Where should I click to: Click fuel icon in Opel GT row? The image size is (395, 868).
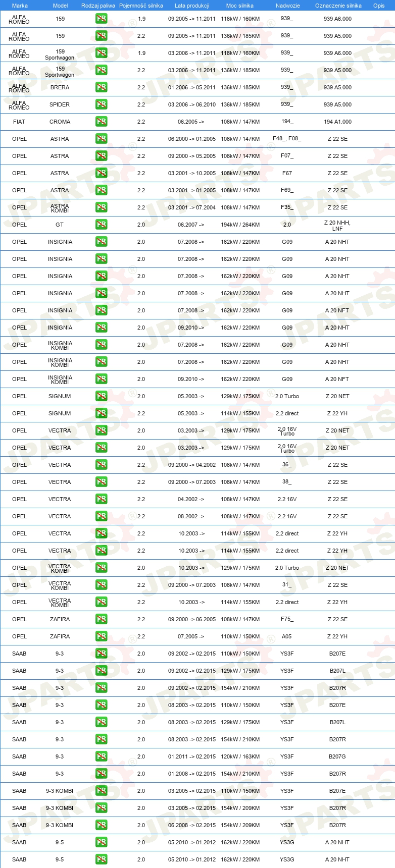click(x=101, y=225)
